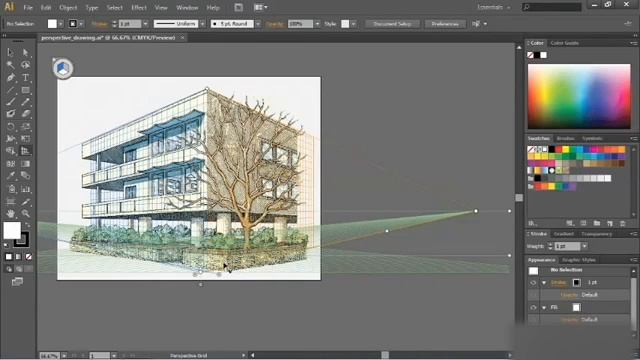Pick the Magic Wand tool
Screen dimensions: 640x360
tap(11, 65)
